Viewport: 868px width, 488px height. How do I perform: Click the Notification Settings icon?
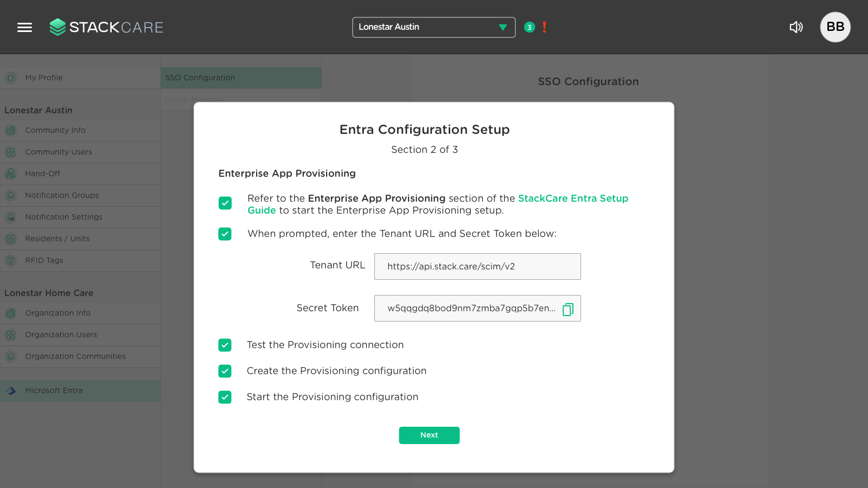click(x=11, y=217)
